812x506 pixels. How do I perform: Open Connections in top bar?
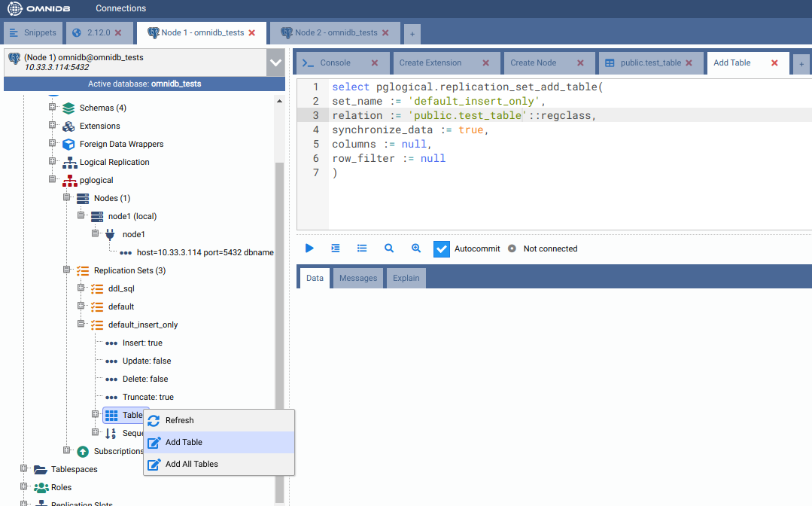(120, 8)
